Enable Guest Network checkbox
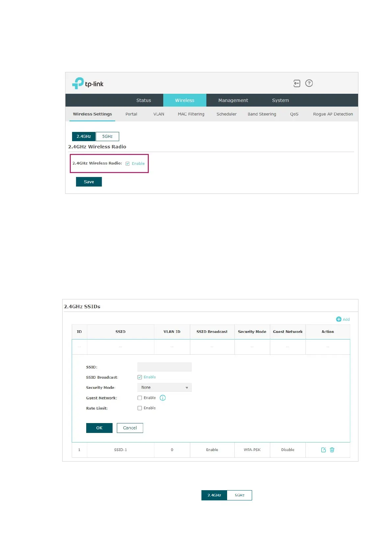The image size is (392, 554). click(x=140, y=398)
